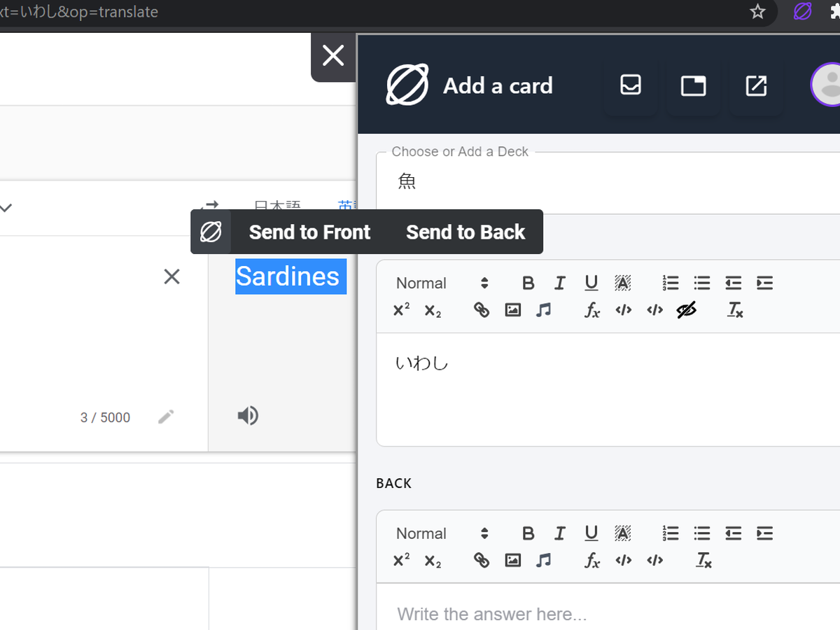Screen dimensions: 840x630
Task: Click the Write the answer here field
Action: click(x=608, y=607)
